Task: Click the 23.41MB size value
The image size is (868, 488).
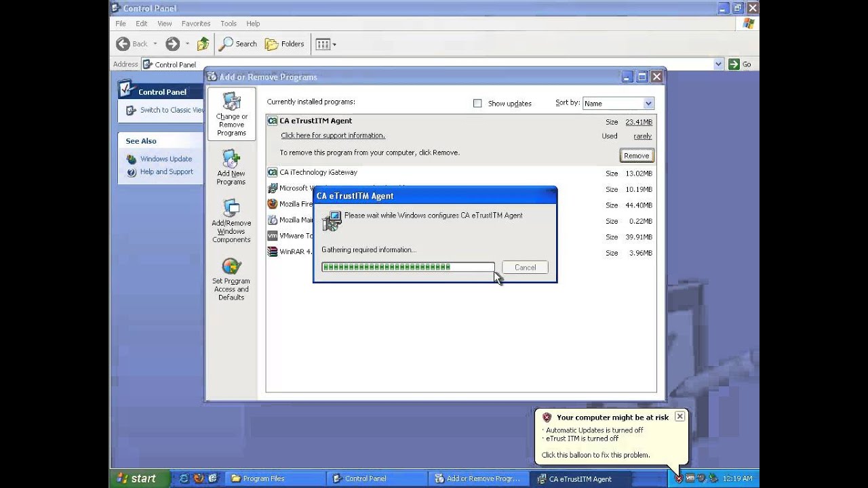Action: click(639, 122)
